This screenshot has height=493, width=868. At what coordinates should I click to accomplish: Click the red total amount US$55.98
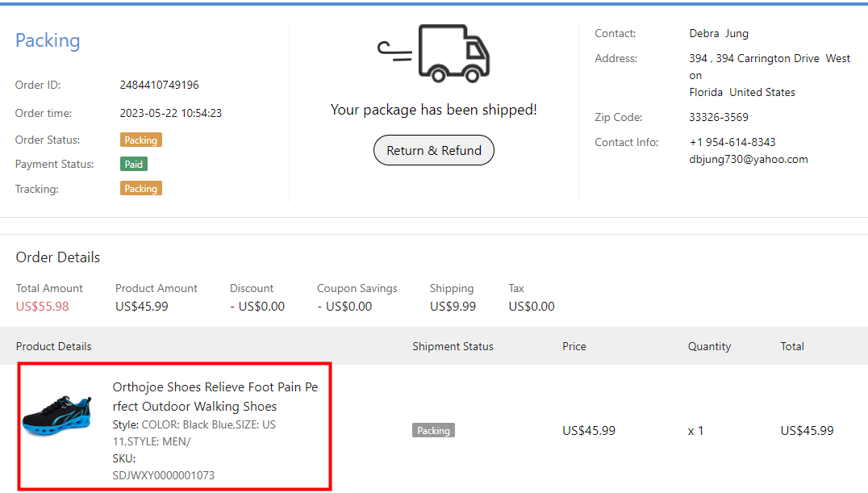[43, 306]
